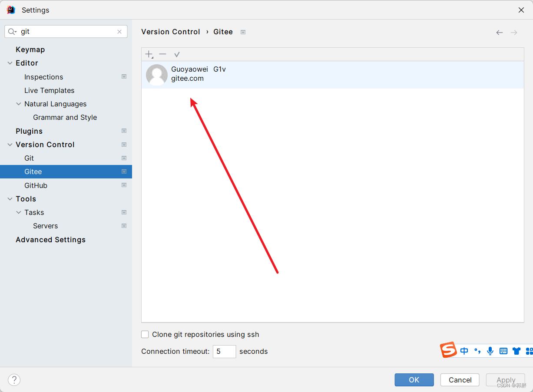Click the OK button
Screen dimensions: 533x392
click(x=414, y=380)
